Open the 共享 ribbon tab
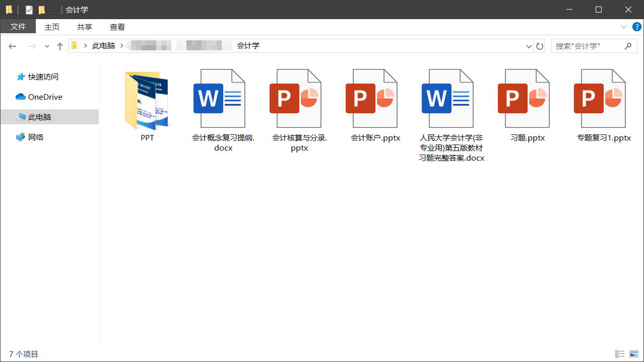 [x=84, y=27]
